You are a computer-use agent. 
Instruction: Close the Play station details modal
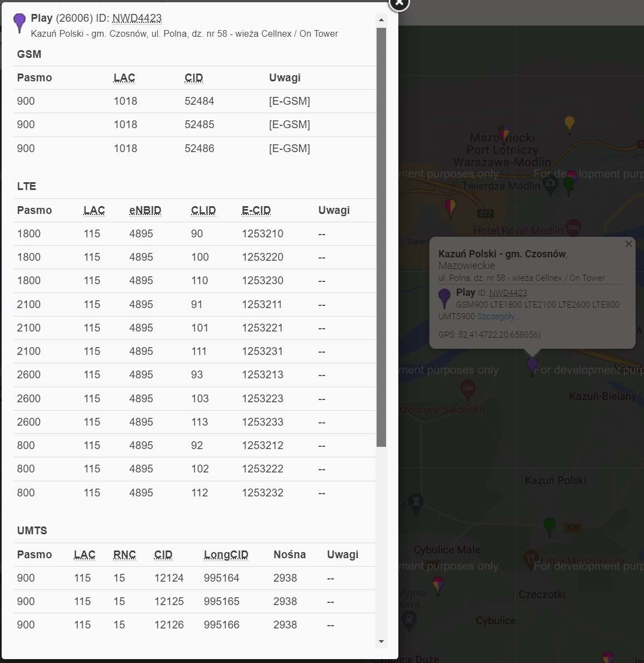(399, 3)
